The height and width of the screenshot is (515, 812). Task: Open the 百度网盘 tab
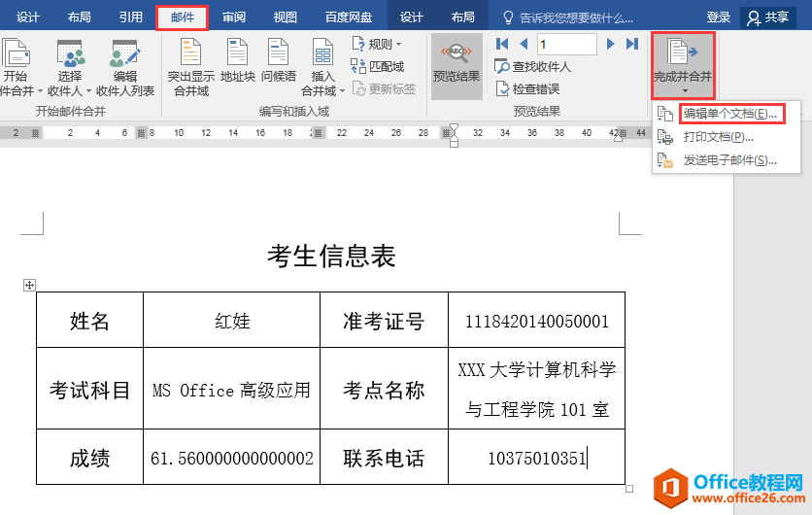coord(349,17)
